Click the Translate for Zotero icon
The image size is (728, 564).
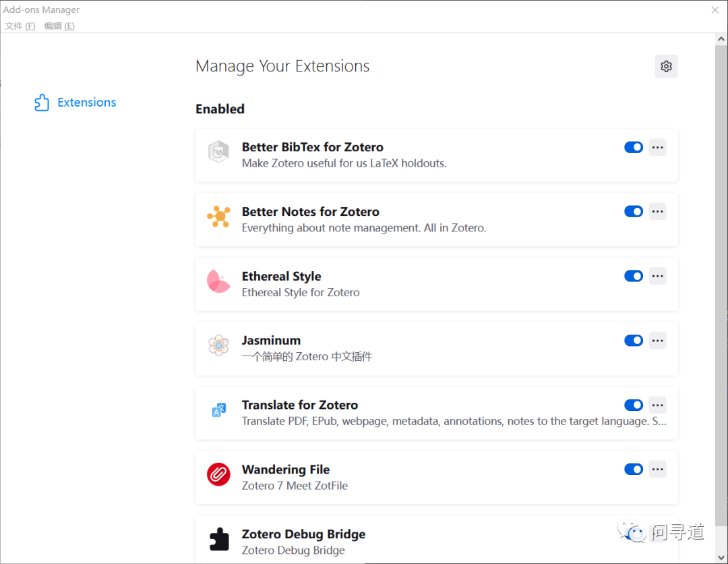218,410
